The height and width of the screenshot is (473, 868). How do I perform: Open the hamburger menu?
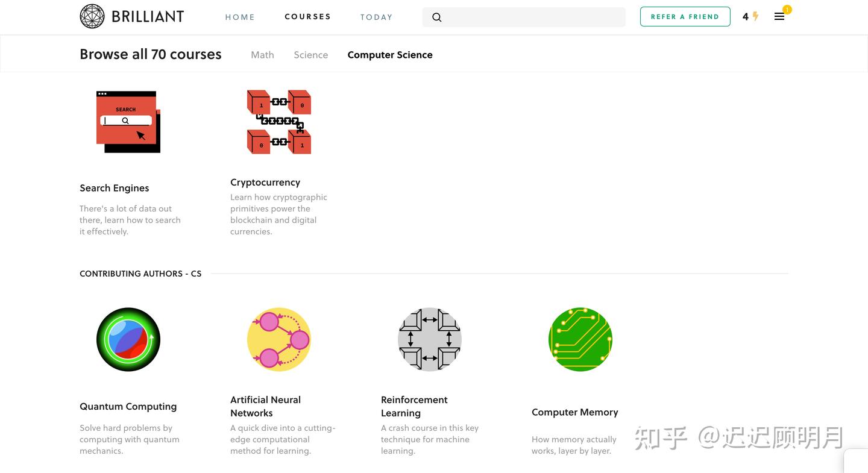pos(779,17)
